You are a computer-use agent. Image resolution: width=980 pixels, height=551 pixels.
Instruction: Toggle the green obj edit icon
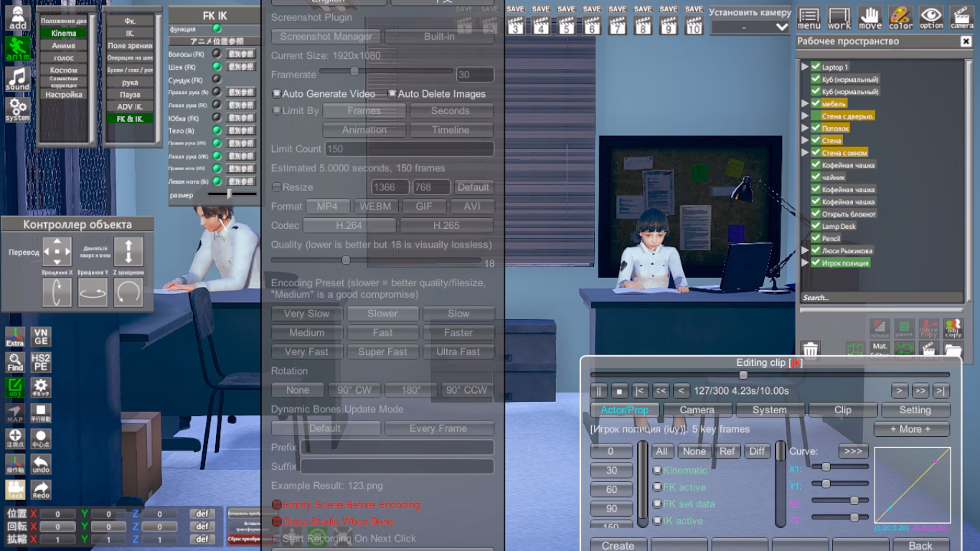15,388
